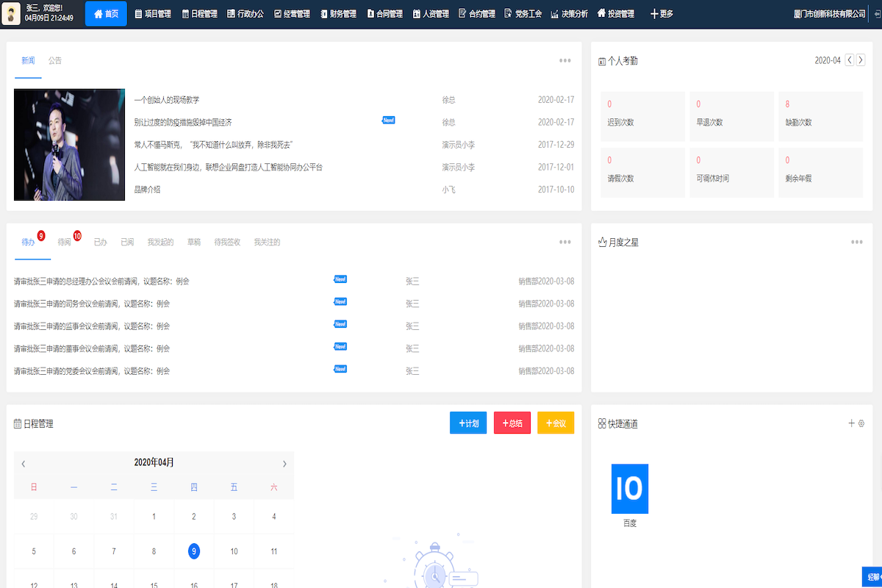Open more options menu on the news panel
Screen dimensions: 882x588
click(x=564, y=60)
